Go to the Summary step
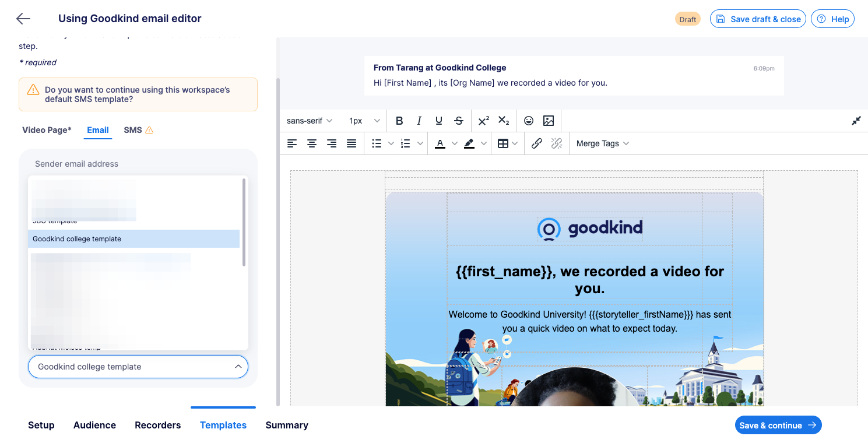The image size is (868, 443). point(287,425)
